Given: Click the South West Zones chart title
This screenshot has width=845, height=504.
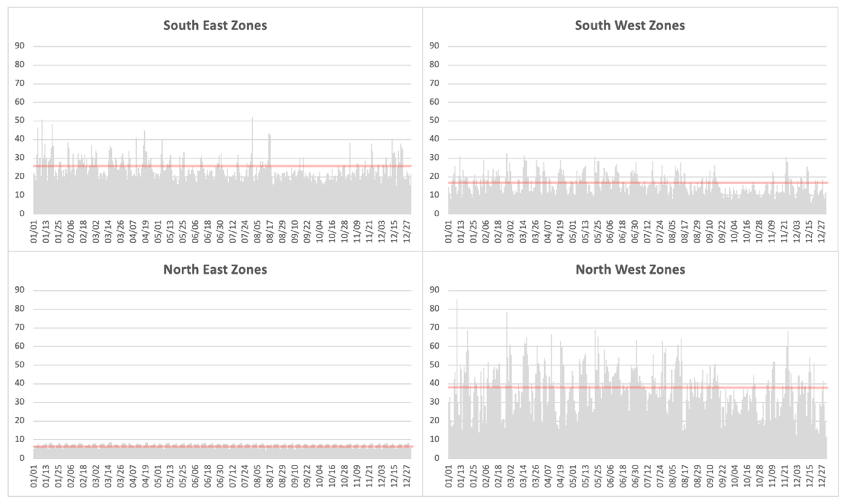Looking at the screenshot, I should point(630,25).
